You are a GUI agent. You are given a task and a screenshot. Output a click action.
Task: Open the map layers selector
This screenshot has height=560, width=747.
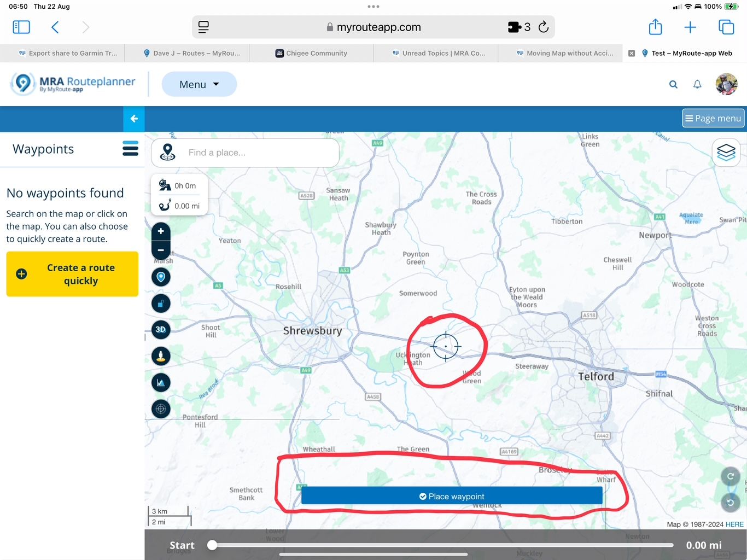click(x=726, y=153)
